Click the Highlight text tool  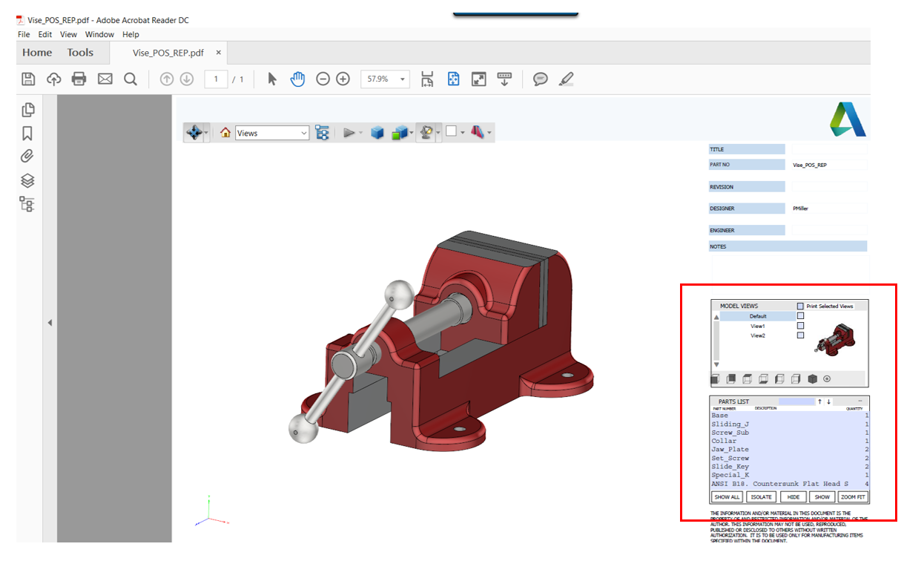point(566,78)
